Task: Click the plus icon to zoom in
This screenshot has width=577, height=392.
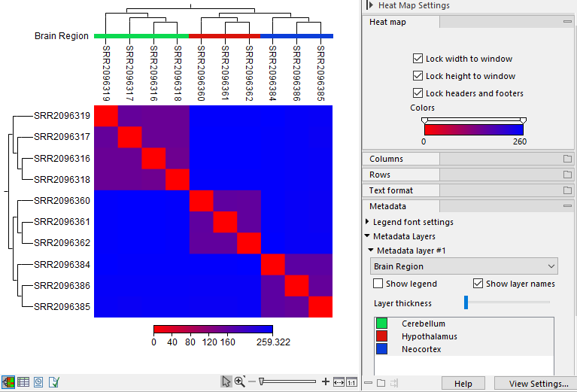Action: (326, 381)
